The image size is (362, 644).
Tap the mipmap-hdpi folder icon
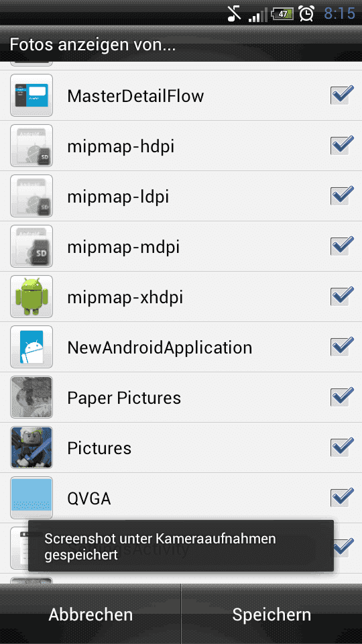pos(32,146)
